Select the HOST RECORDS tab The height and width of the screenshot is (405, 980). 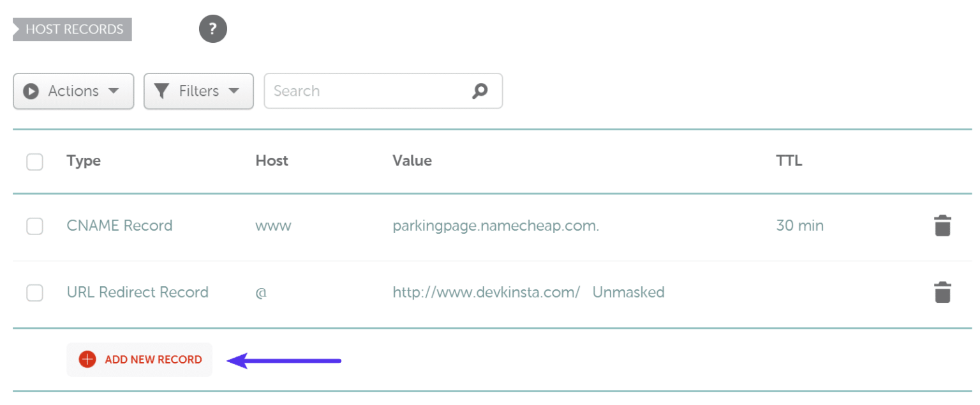[x=71, y=29]
